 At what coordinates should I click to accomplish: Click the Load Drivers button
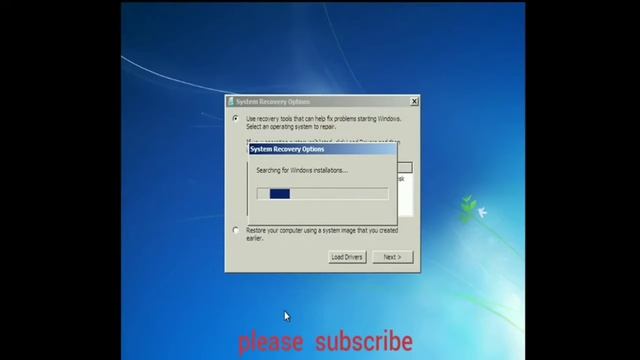coord(347,257)
